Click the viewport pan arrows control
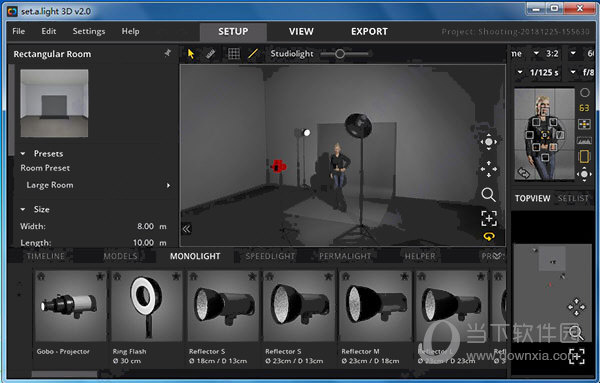This screenshot has height=383, width=600. point(489,169)
